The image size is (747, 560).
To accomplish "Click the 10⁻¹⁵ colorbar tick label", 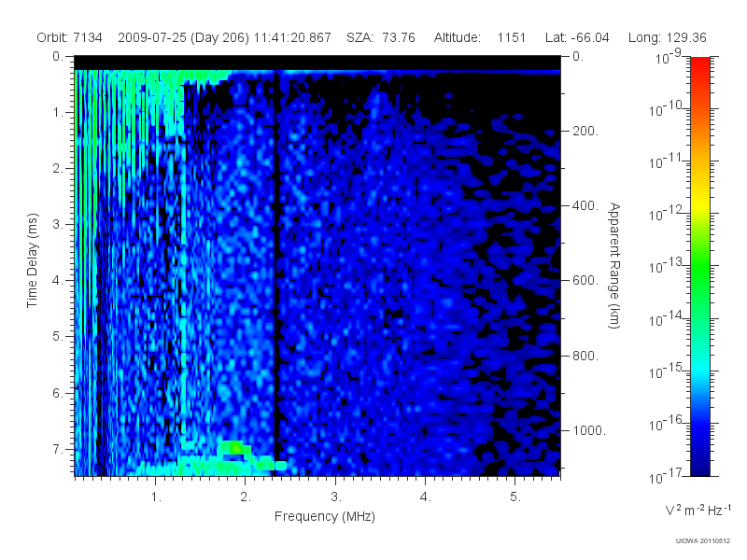I will click(x=666, y=371).
